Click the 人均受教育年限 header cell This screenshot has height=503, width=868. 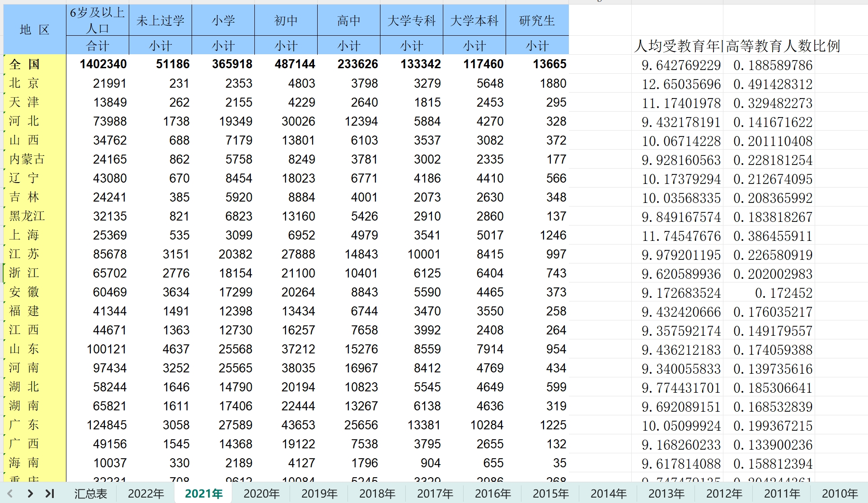(x=677, y=46)
